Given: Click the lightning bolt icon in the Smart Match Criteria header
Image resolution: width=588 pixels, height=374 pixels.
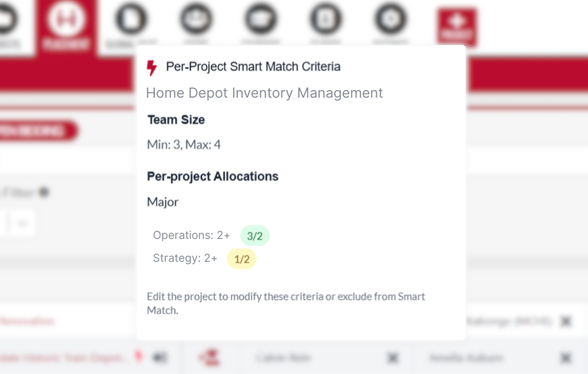Looking at the screenshot, I should click(152, 67).
